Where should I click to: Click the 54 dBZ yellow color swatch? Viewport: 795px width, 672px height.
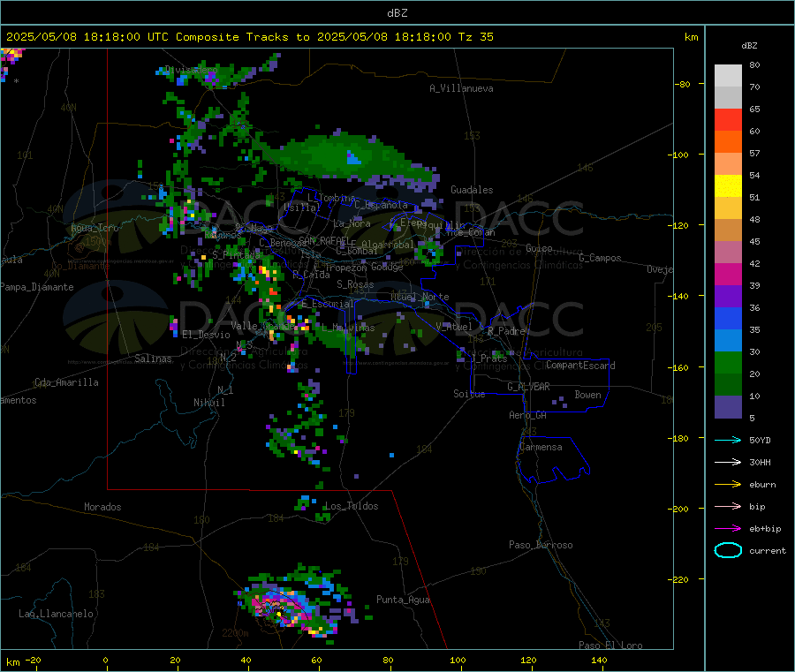728,186
